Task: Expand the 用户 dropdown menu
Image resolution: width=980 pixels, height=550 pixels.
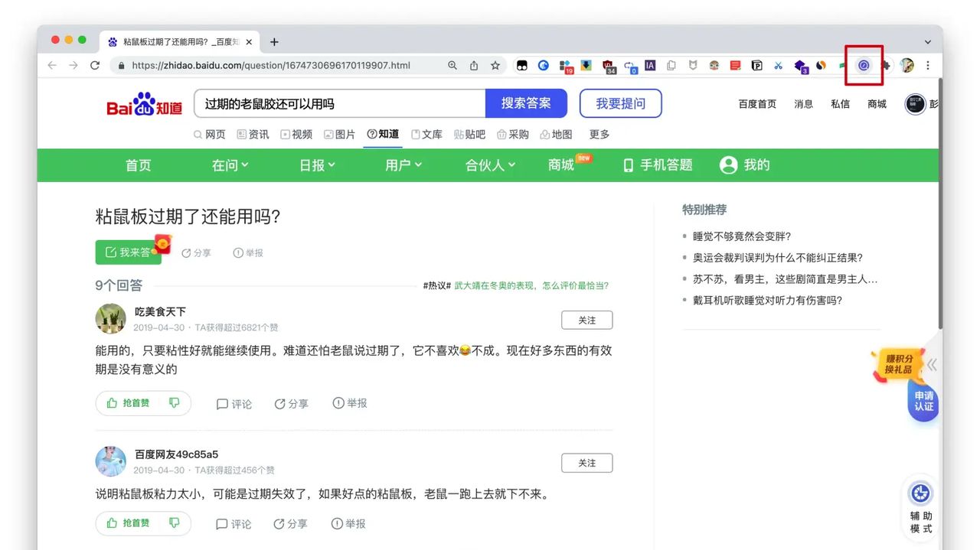Action: [403, 165]
